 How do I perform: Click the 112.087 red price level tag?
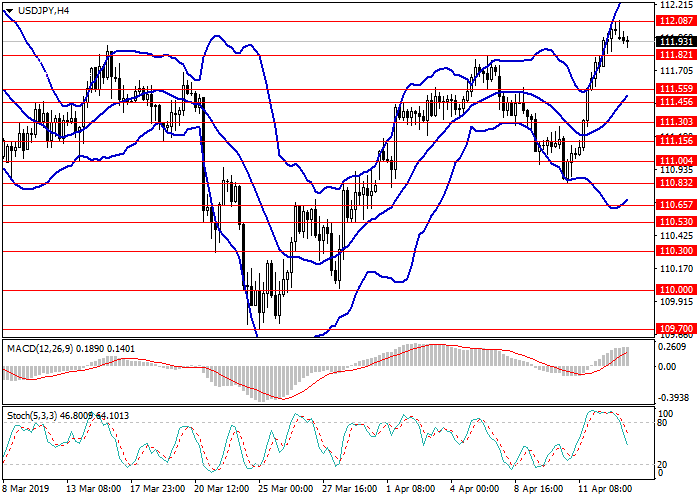(676, 21)
